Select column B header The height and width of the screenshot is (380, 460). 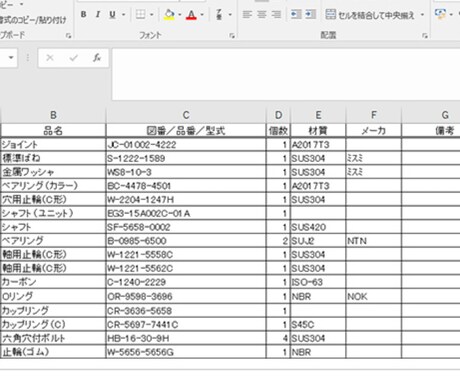(53, 115)
